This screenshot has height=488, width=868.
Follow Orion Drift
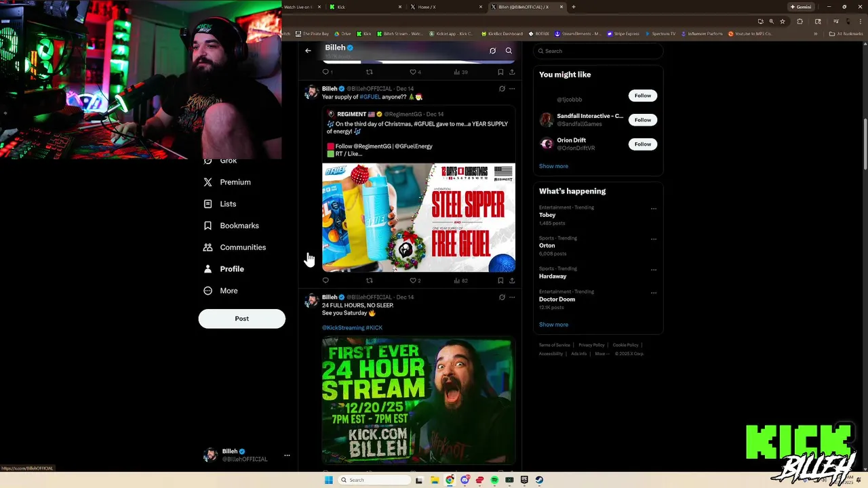point(643,144)
